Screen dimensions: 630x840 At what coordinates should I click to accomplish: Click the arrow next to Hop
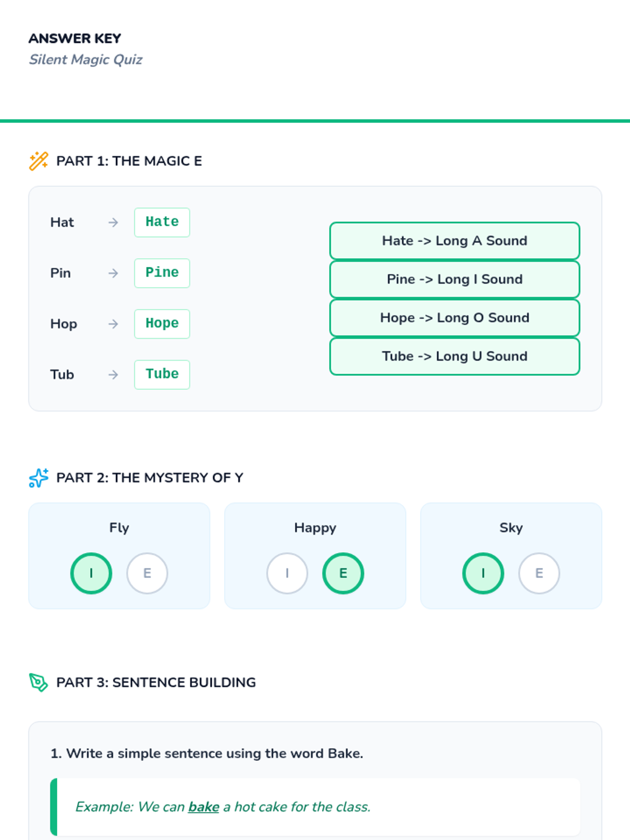pyautogui.click(x=113, y=324)
